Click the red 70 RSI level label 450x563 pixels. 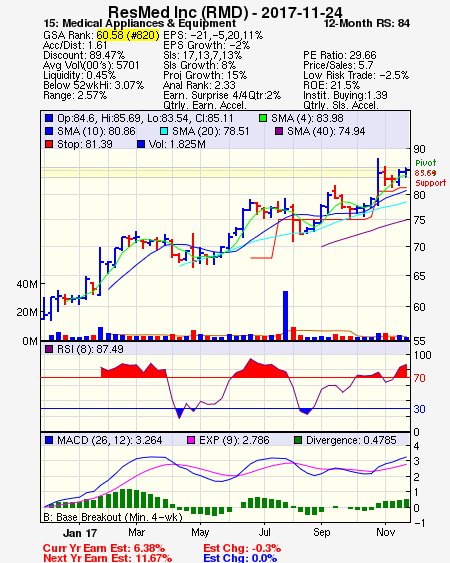(419, 378)
